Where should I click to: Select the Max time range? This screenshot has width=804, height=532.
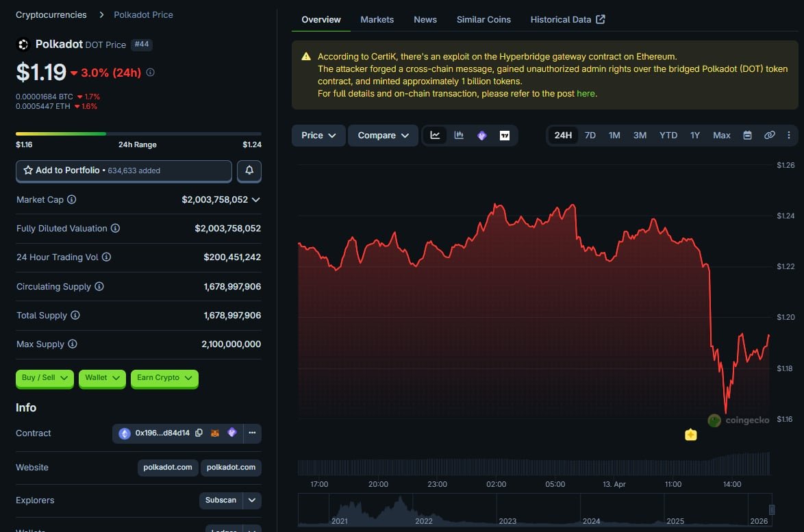point(721,136)
